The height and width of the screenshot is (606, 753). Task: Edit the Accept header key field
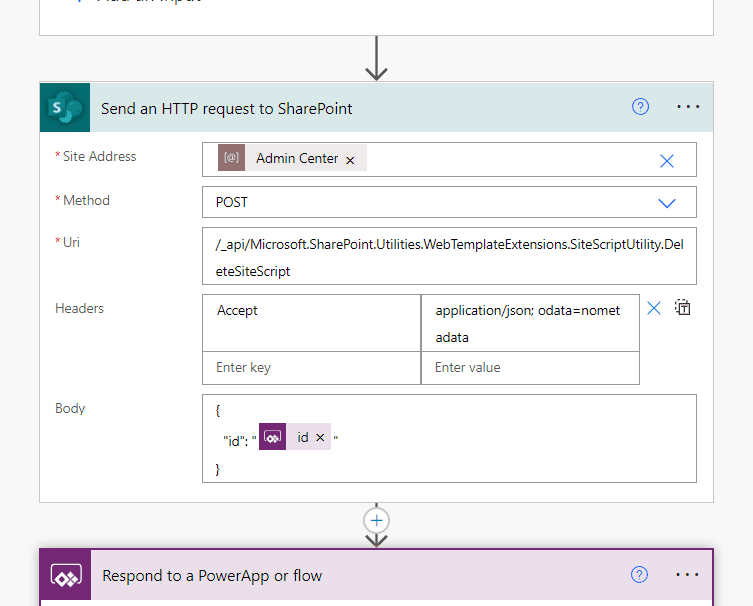pyautogui.click(x=311, y=323)
